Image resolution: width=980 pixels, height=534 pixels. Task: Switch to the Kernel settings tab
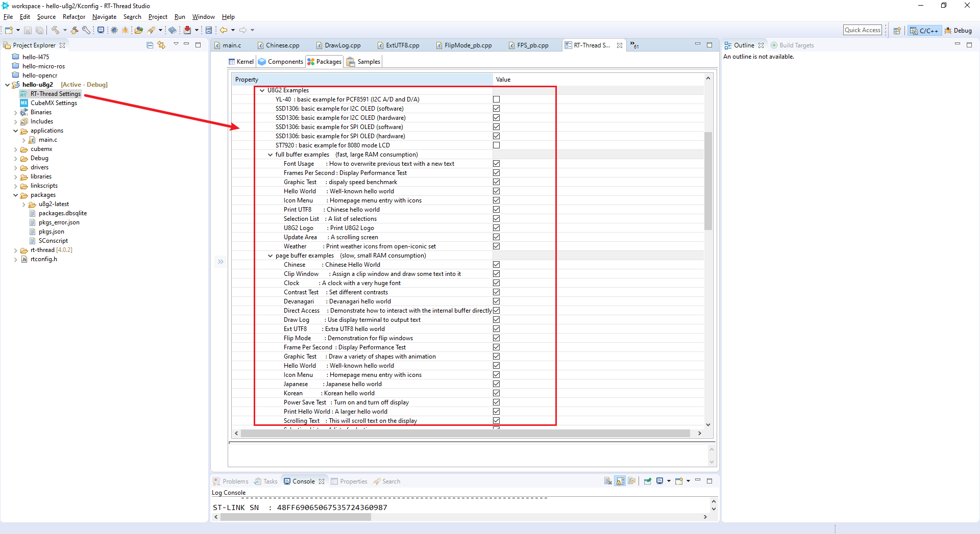point(241,62)
